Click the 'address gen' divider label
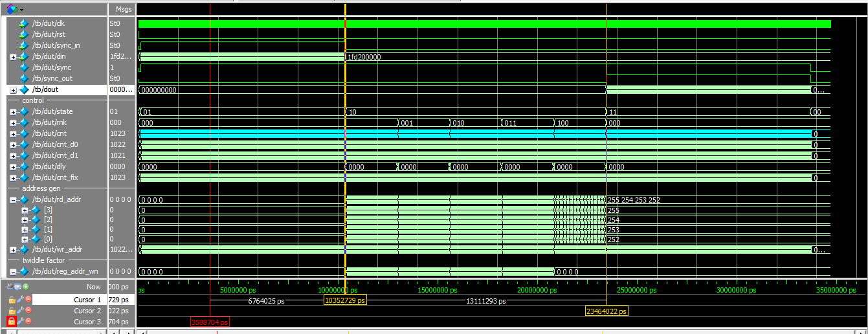Image resolution: width=868 pixels, height=334 pixels. (x=41, y=188)
